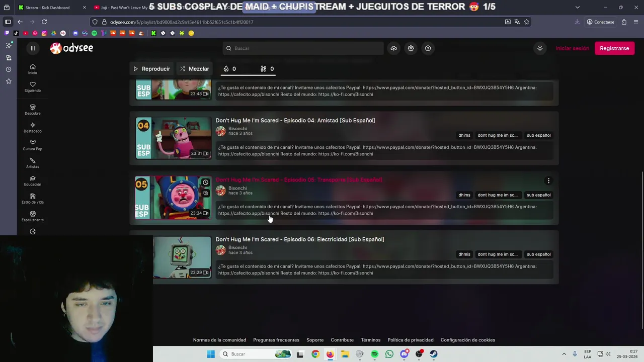Reload the page with refresh button
Screen dimensions: 644x362
[x=44, y=22]
